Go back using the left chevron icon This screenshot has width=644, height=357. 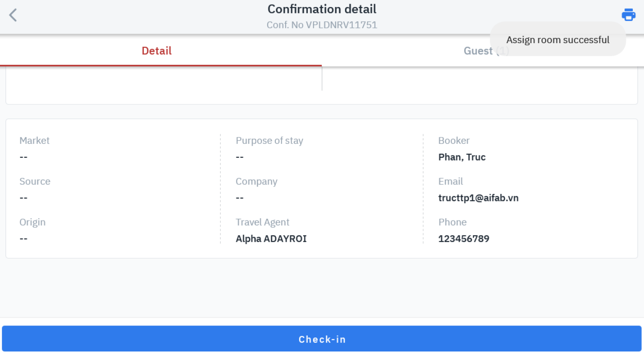point(13,15)
